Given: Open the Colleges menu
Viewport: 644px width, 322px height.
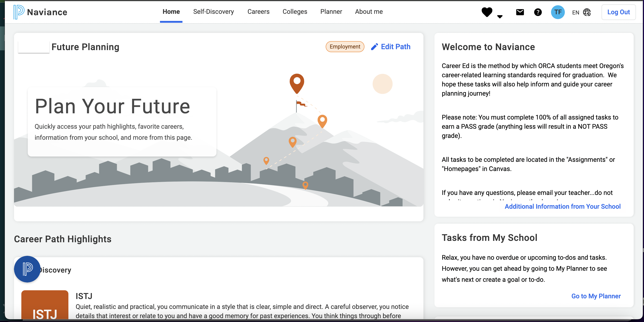Looking at the screenshot, I should coord(295,11).
